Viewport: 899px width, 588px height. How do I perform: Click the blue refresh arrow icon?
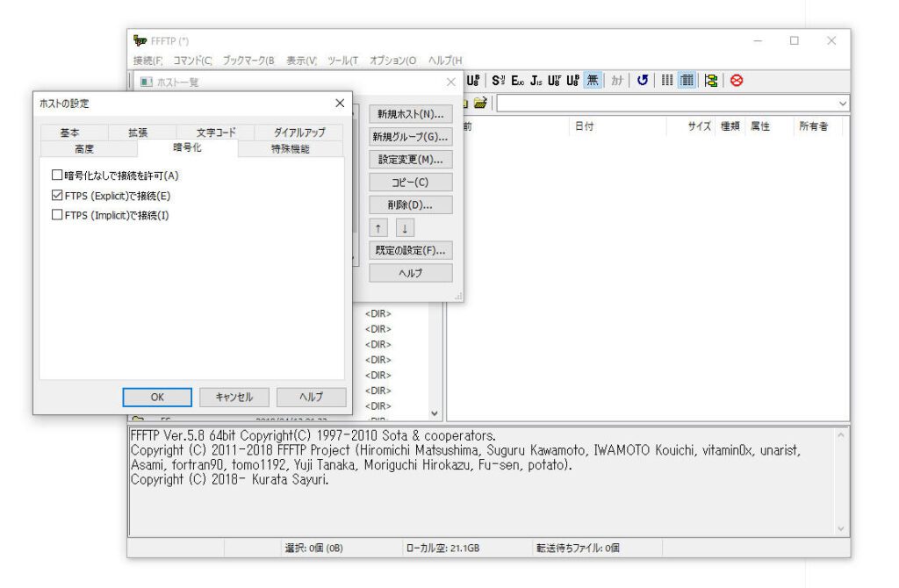pos(642,81)
